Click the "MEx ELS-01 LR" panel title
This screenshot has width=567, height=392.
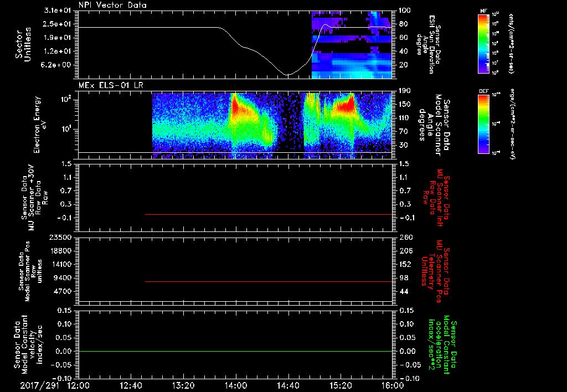click(111, 86)
